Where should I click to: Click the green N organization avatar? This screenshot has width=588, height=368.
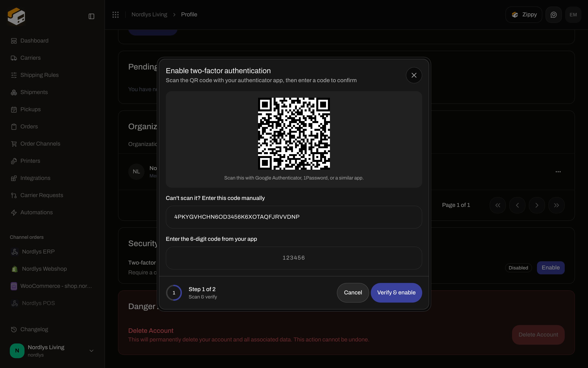(x=17, y=351)
